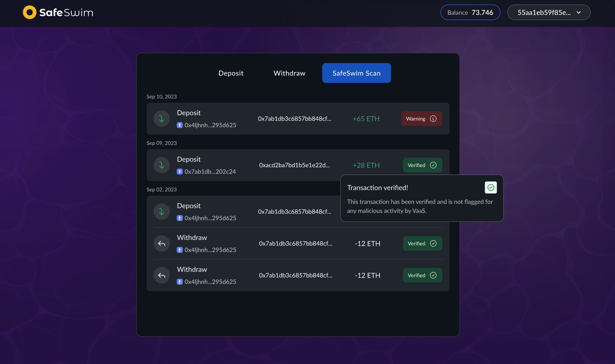Click the Balance display field top right
This screenshot has width=615, height=364.
[x=470, y=12]
